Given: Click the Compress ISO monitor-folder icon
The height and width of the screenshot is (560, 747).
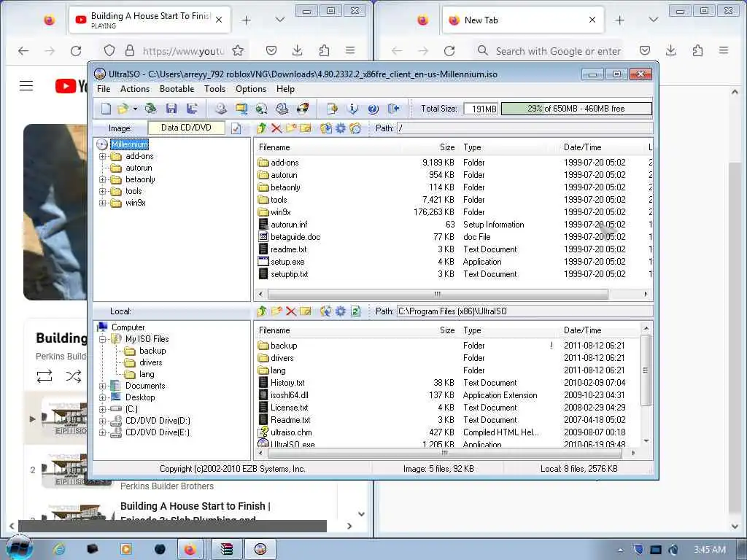Looking at the screenshot, I should [x=241, y=109].
